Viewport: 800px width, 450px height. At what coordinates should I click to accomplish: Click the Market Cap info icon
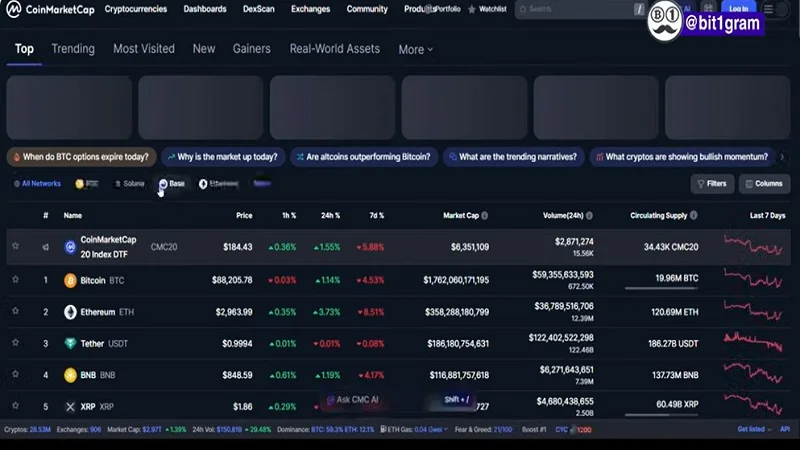pos(486,215)
